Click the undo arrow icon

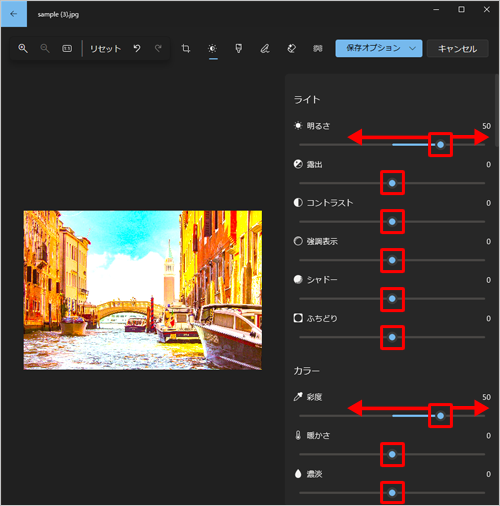click(137, 48)
